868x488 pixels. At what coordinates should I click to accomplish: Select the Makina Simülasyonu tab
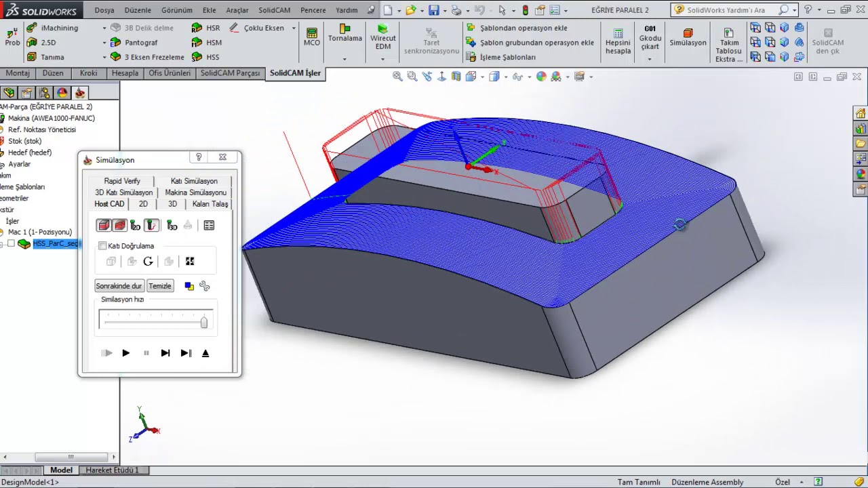coord(196,192)
